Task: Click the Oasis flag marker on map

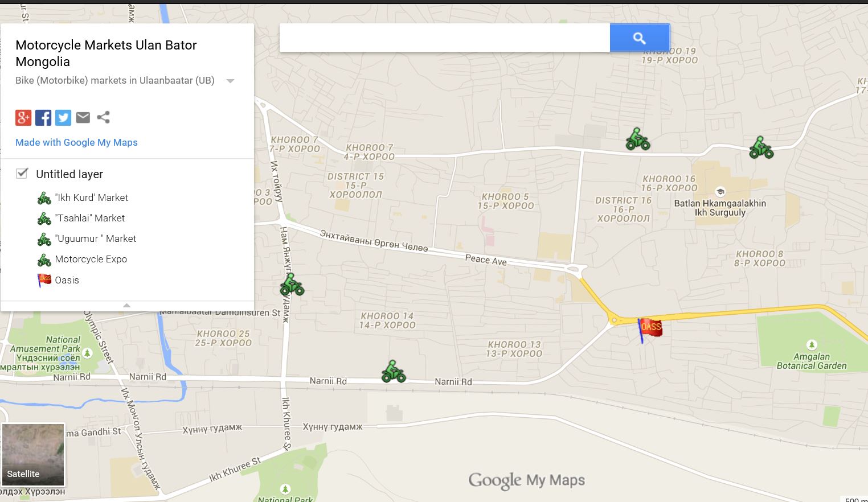Action: pos(649,328)
